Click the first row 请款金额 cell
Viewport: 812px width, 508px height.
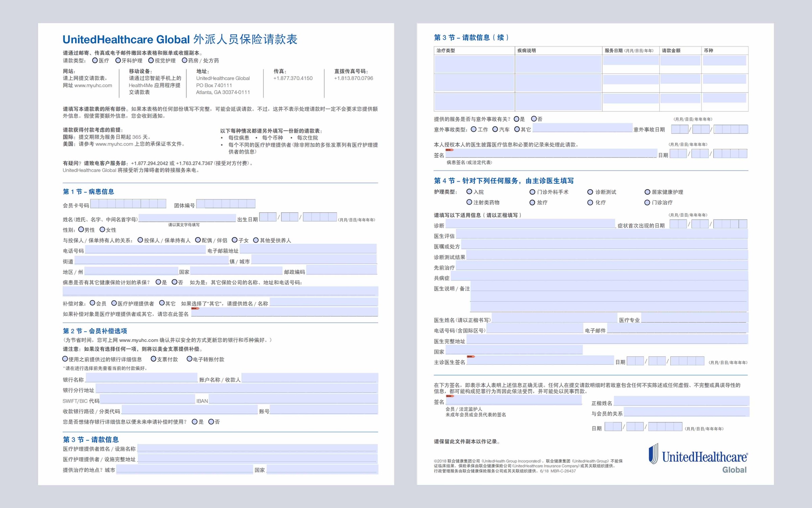[680, 61]
